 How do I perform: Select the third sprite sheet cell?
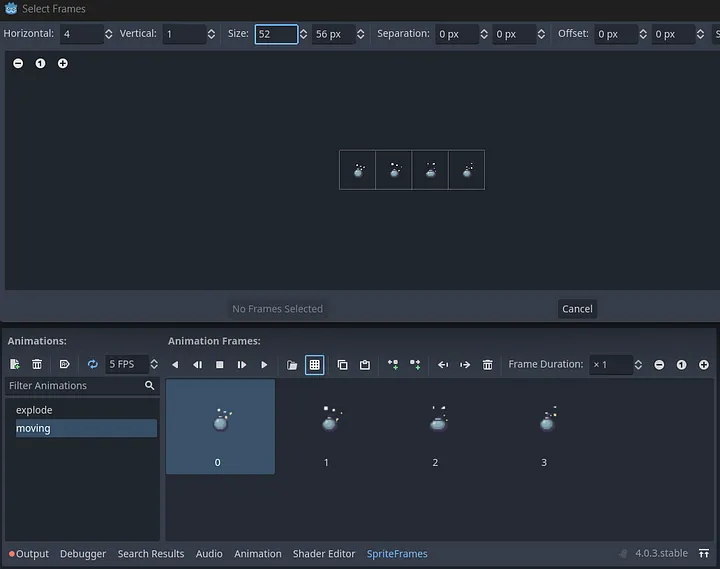pyautogui.click(x=430, y=170)
